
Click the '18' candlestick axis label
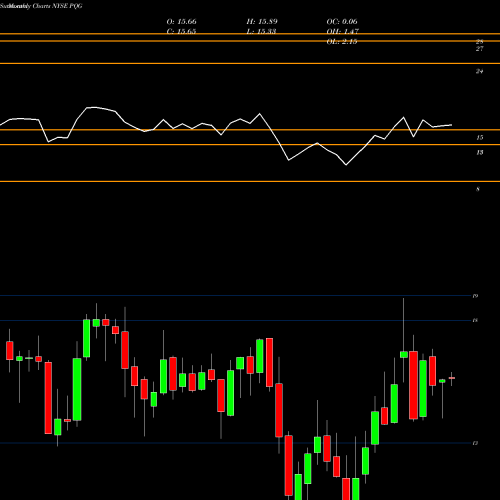[x=475, y=320]
